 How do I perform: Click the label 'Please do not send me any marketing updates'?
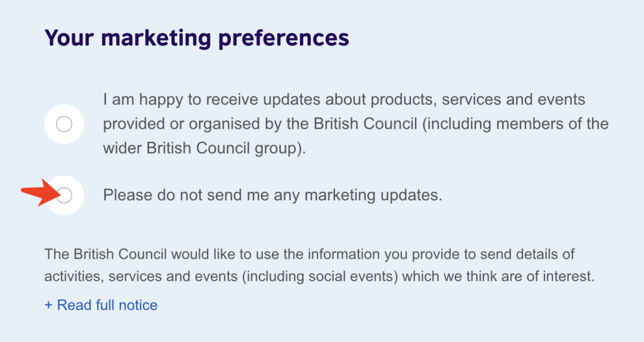pyautogui.click(x=273, y=195)
